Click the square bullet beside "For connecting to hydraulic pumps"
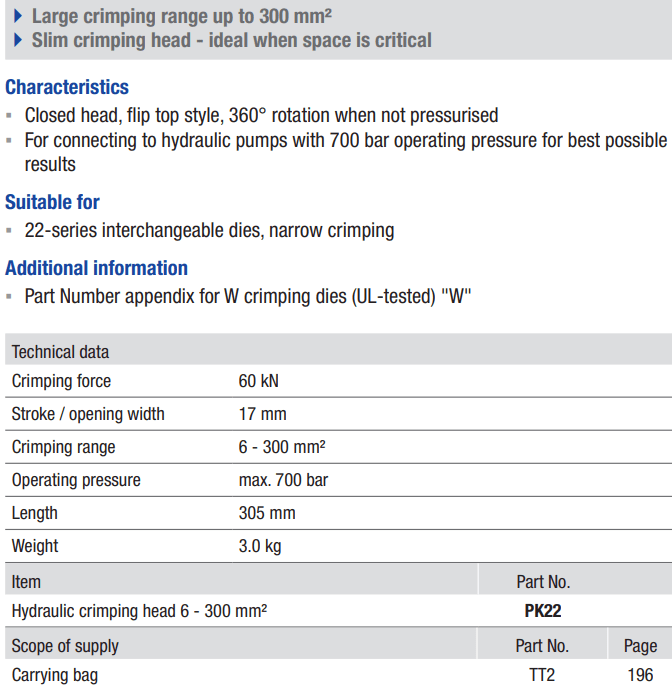The width and height of the screenshot is (672, 687). coord(10,141)
